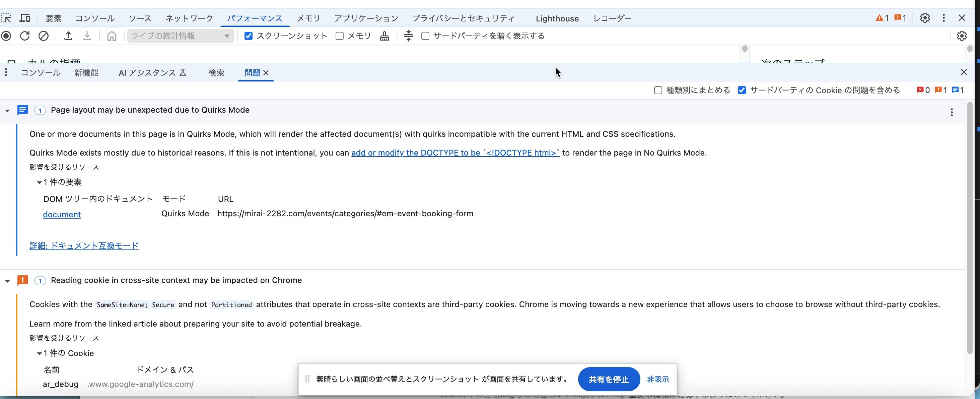This screenshot has width=980, height=399.
Task: Click the 非表示 link
Action: 658,379
